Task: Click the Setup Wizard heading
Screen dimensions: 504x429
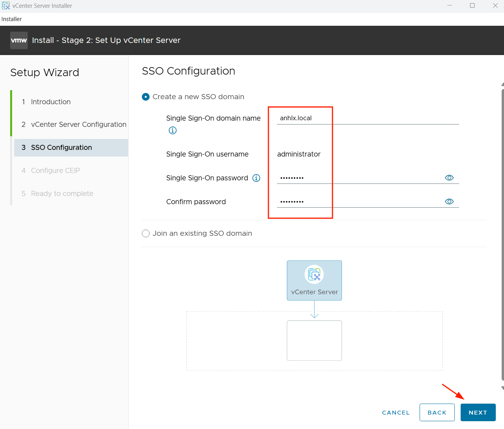Action: click(45, 73)
